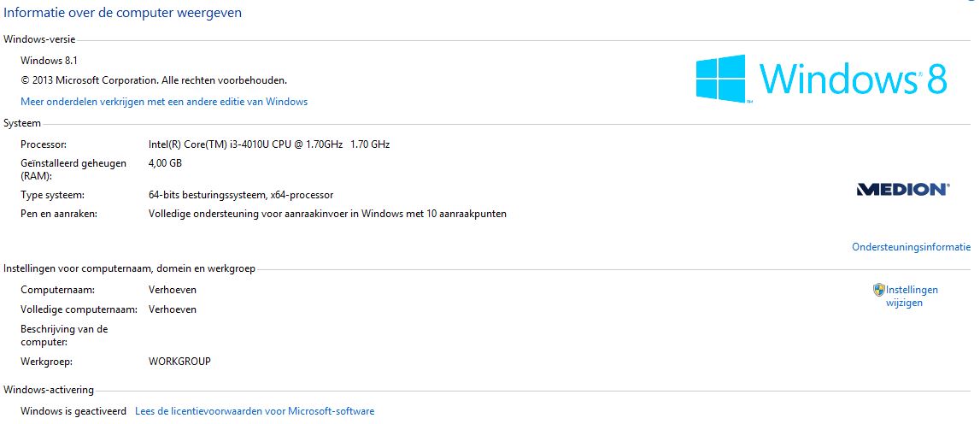Click the 4,00 GB RAM value

tap(165, 163)
